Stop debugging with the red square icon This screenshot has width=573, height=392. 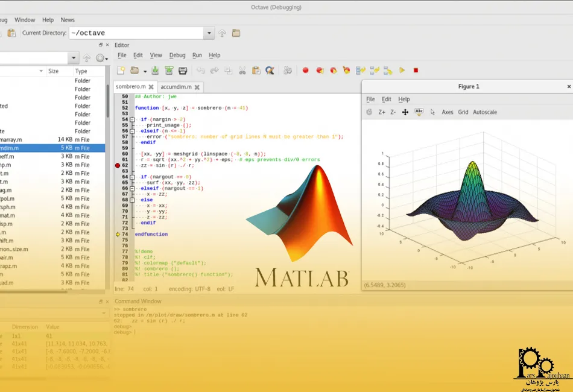(416, 71)
